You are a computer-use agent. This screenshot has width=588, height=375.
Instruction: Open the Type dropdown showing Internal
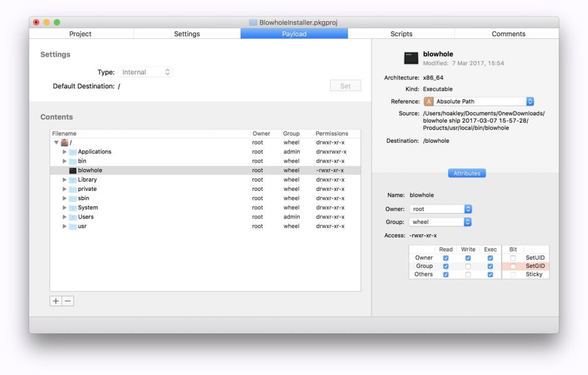click(x=145, y=71)
